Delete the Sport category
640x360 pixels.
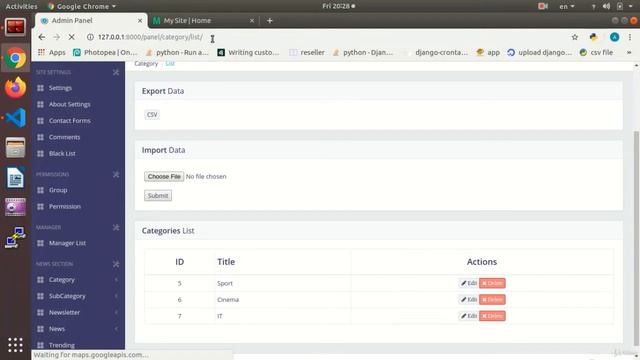click(492, 283)
